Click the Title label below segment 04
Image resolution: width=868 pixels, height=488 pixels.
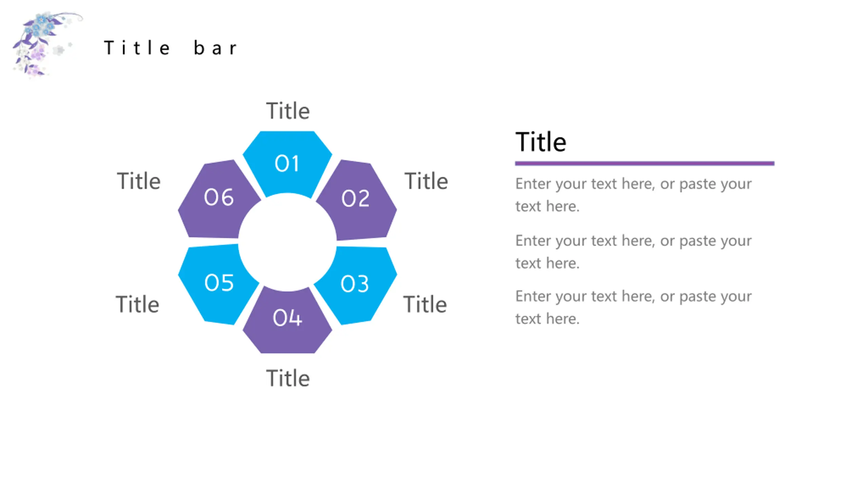pos(288,378)
